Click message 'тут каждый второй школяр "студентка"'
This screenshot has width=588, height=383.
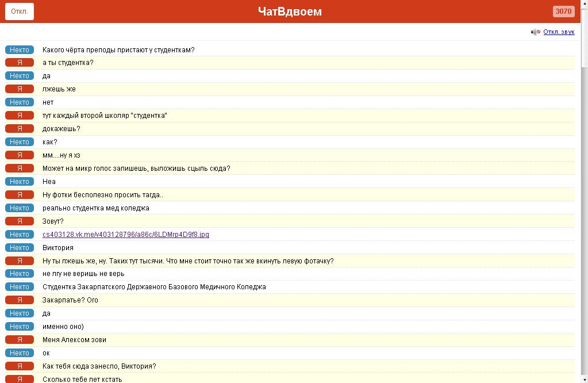pos(105,116)
